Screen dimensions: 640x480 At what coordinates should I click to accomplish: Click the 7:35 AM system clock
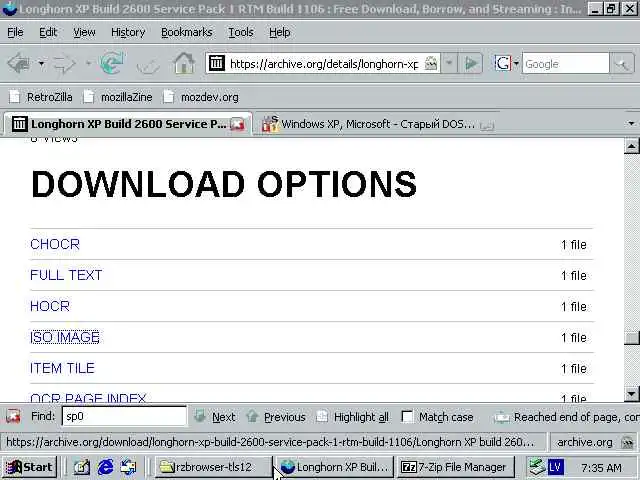[601, 468]
